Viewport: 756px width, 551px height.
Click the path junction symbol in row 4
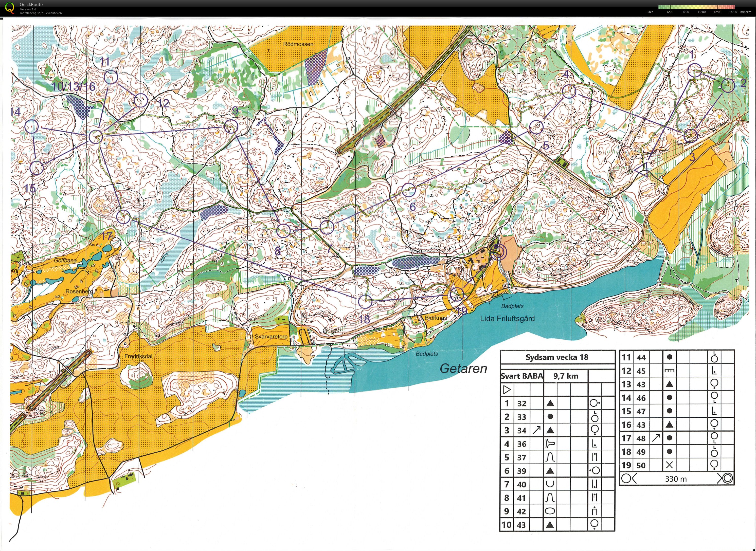point(550,444)
